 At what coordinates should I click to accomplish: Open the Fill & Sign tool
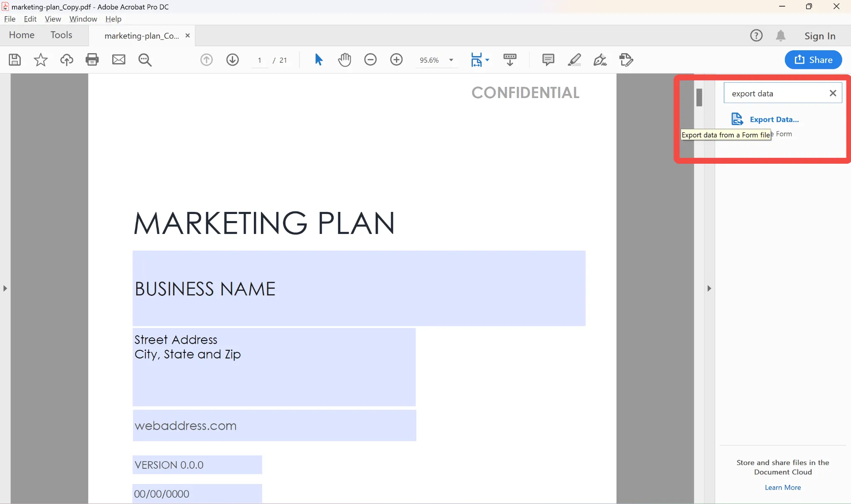pos(600,60)
